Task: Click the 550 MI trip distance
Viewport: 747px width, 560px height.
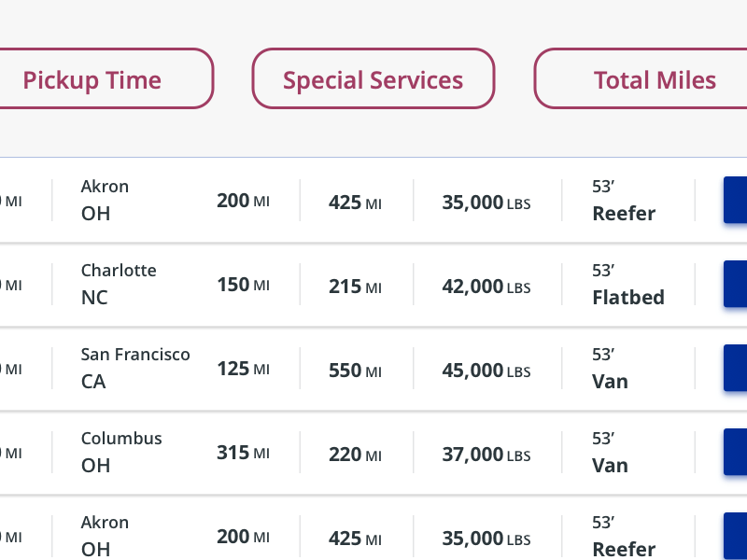Action: coord(355,371)
